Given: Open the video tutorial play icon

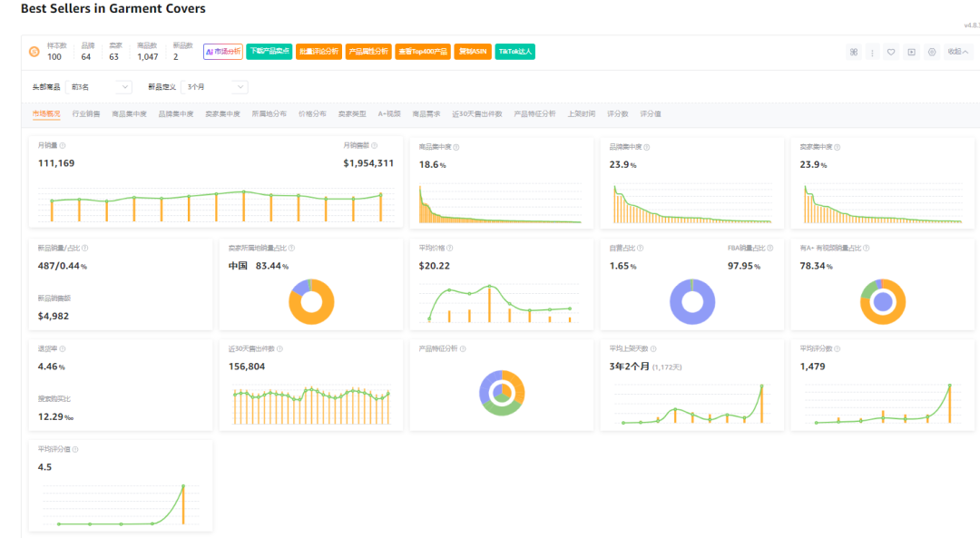Looking at the screenshot, I should 912,52.
